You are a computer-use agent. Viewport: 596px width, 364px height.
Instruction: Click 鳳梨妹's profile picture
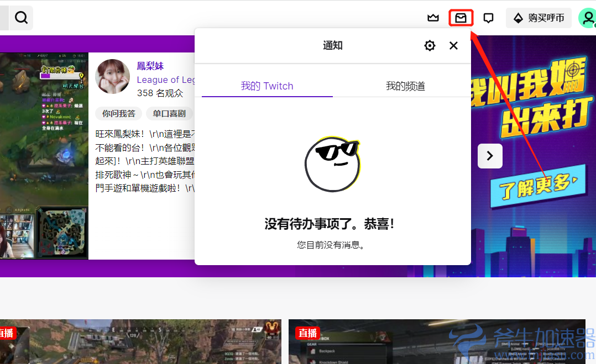pos(112,77)
